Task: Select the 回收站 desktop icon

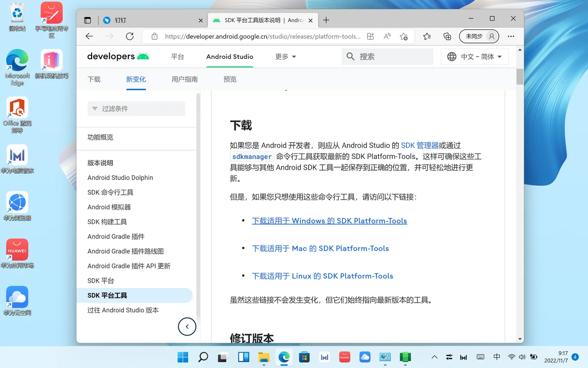Action: [x=17, y=17]
